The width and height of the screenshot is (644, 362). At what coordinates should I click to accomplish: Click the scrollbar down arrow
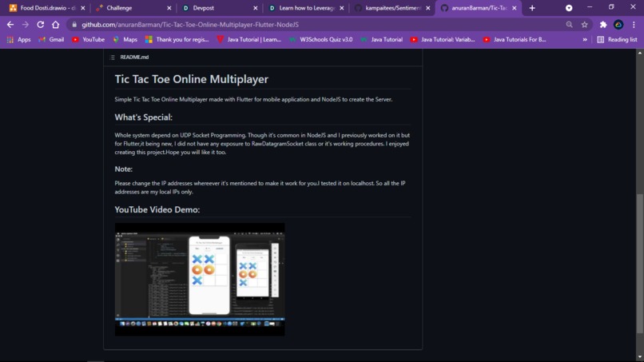point(639,357)
